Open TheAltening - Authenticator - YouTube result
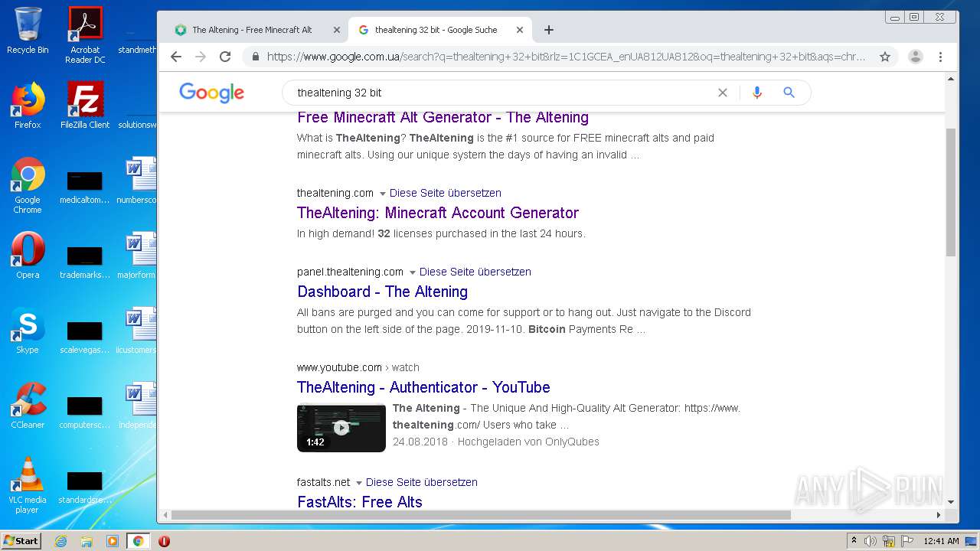Image resolution: width=980 pixels, height=551 pixels. 423,387
